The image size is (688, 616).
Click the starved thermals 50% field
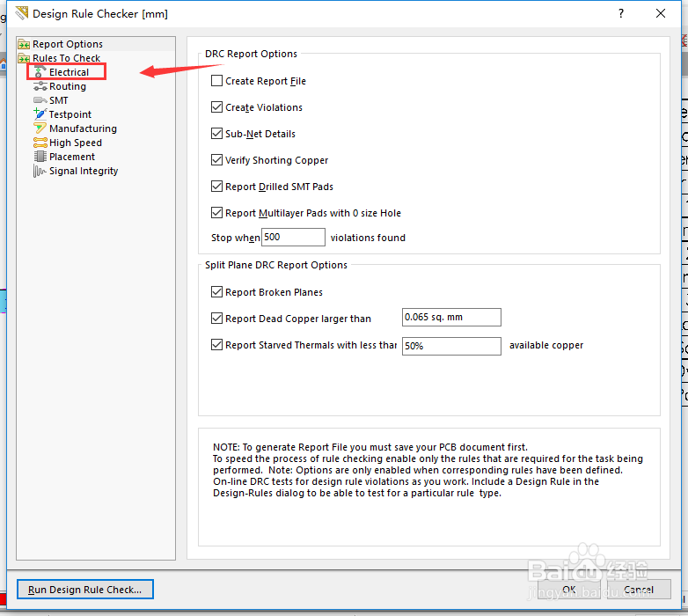click(x=451, y=346)
